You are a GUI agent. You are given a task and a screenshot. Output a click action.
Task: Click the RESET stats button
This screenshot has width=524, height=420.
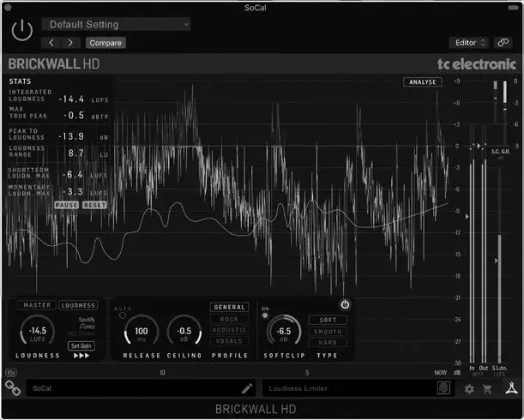(x=94, y=205)
